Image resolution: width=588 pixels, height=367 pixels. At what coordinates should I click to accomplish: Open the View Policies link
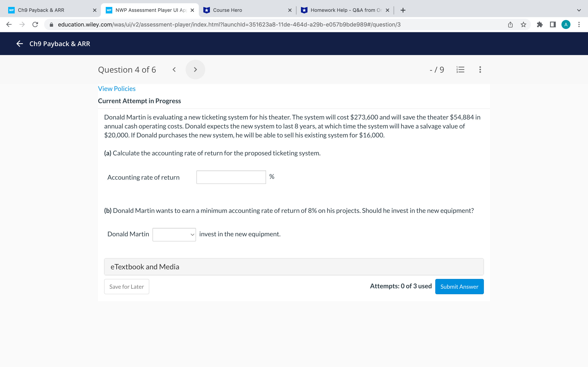point(117,89)
